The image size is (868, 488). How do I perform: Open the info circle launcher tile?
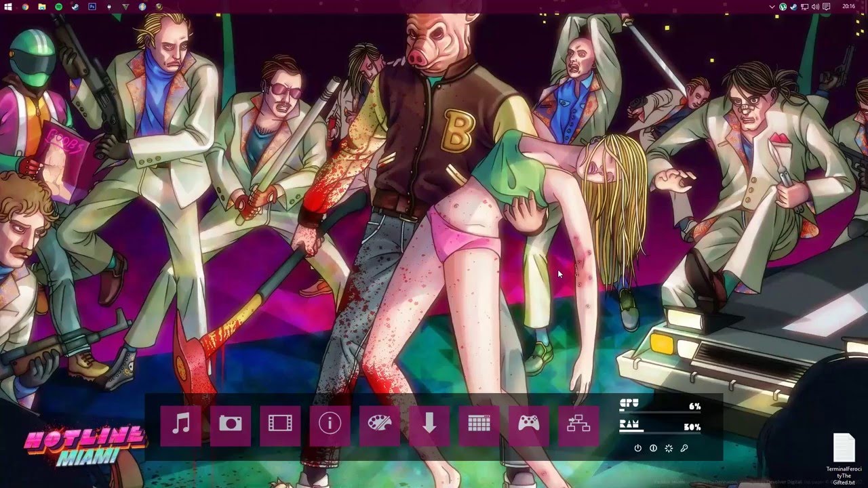pyautogui.click(x=330, y=426)
